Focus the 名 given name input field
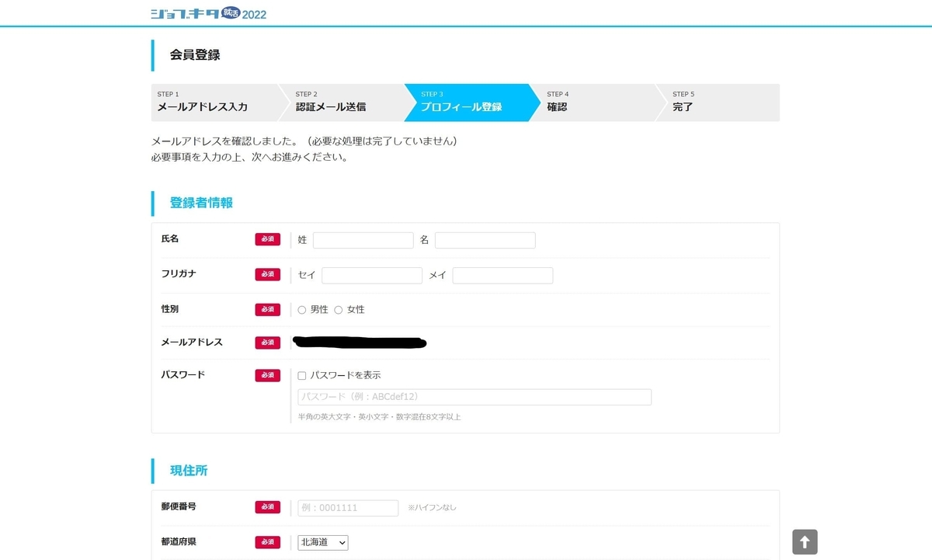932x560 pixels. (485, 241)
